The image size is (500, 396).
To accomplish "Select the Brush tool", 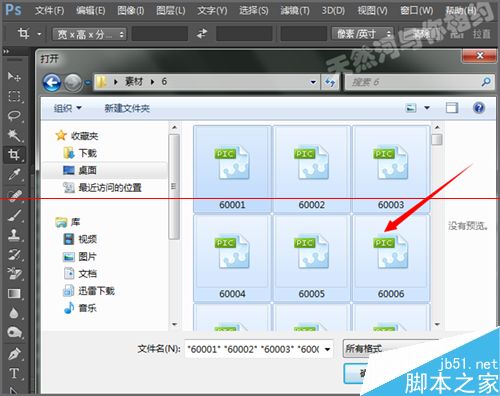I will (14, 215).
